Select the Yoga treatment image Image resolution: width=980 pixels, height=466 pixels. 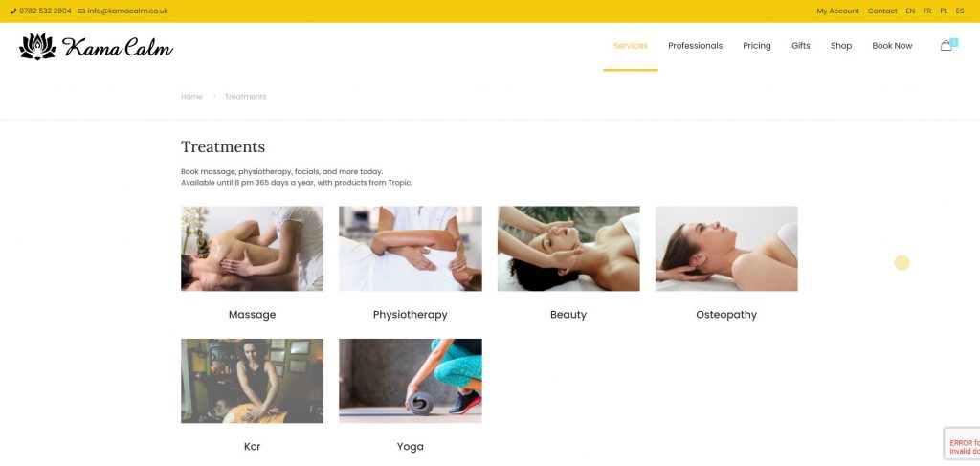point(410,381)
